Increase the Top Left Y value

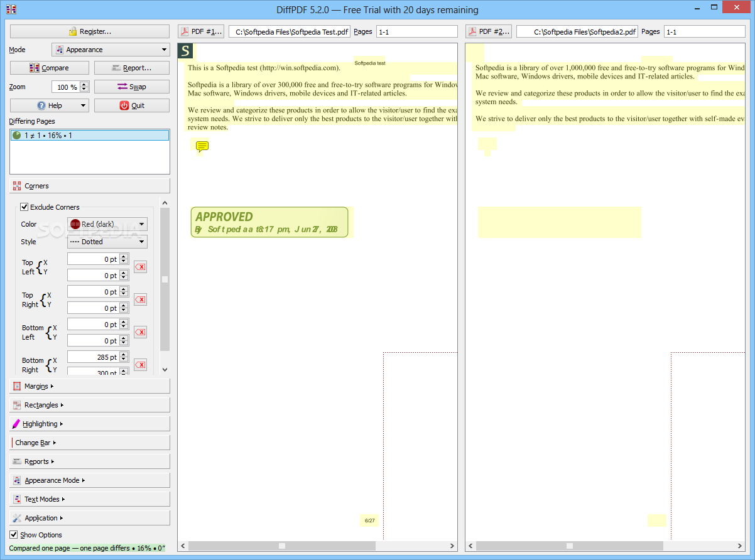click(124, 272)
